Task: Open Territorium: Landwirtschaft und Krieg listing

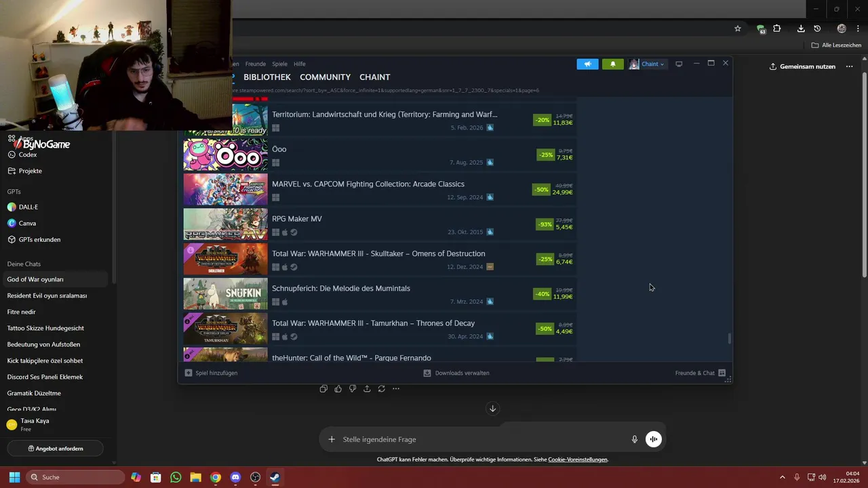Action: [380, 120]
